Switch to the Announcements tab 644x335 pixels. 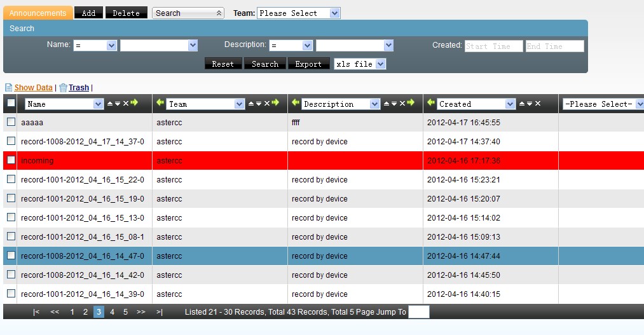38,13
